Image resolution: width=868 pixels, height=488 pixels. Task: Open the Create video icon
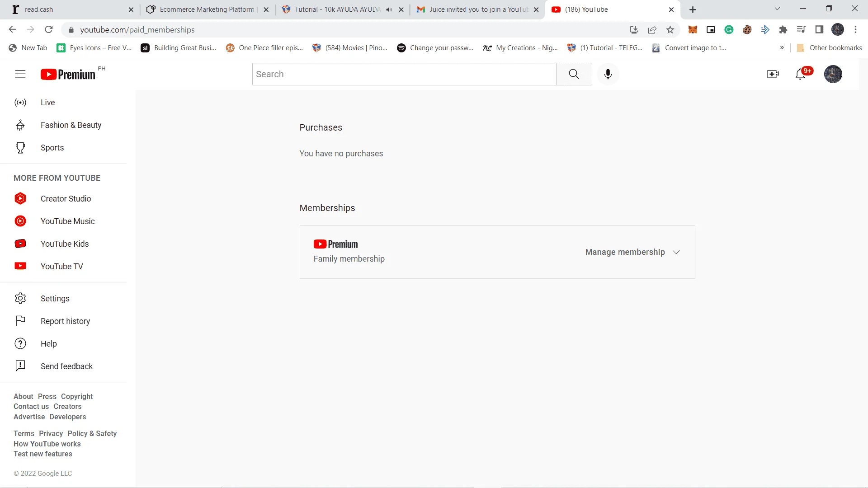773,74
